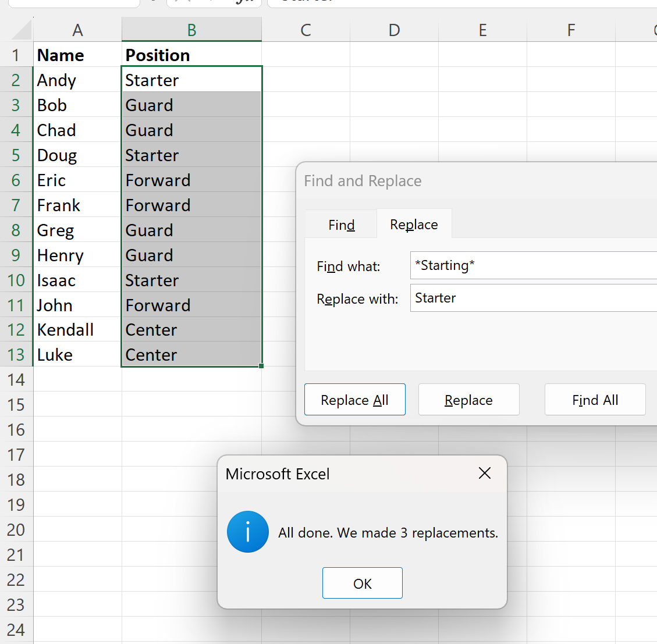Select row 13 header

[x=16, y=354]
